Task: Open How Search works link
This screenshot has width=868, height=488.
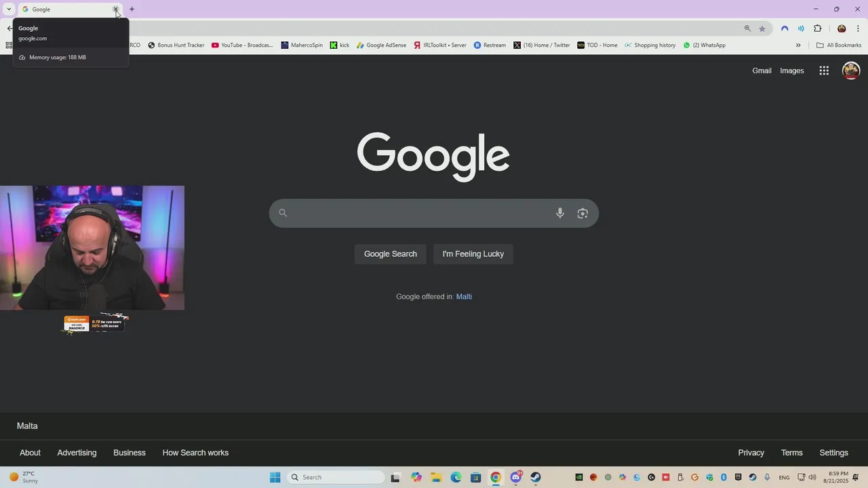Action: click(195, 453)
